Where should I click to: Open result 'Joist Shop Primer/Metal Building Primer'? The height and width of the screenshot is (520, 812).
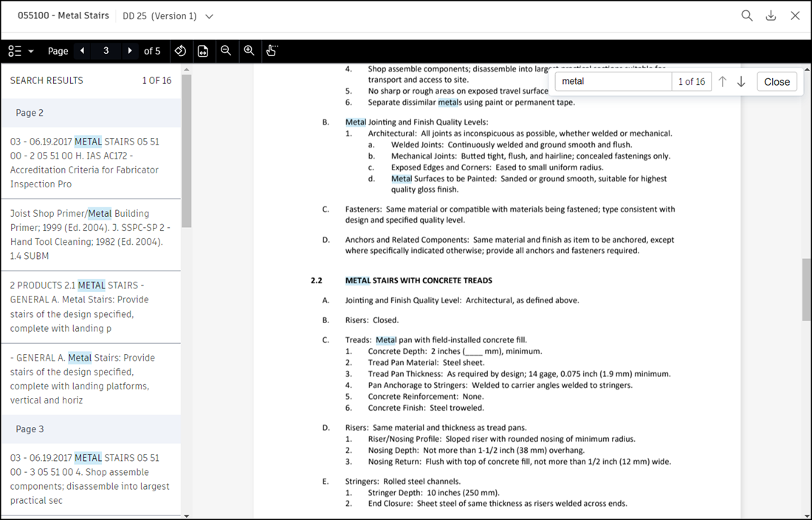(x=91, y=235)
